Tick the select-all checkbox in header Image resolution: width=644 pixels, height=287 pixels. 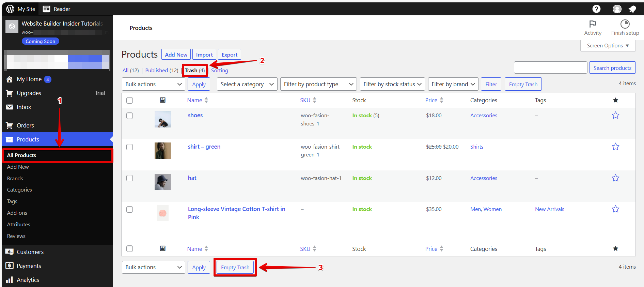130,101
